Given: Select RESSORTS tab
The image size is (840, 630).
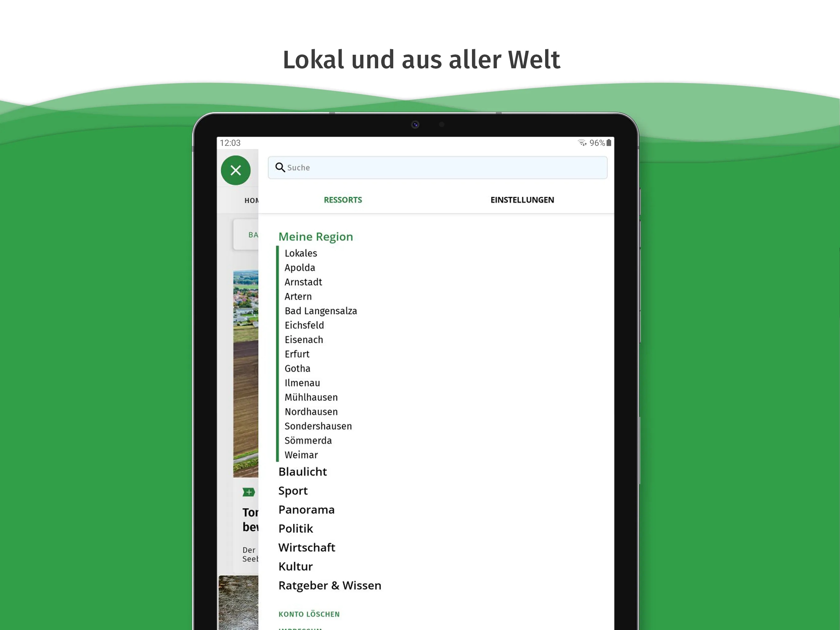Looking at the screenshot, I should pyautogui.click(x=343, y=200).
